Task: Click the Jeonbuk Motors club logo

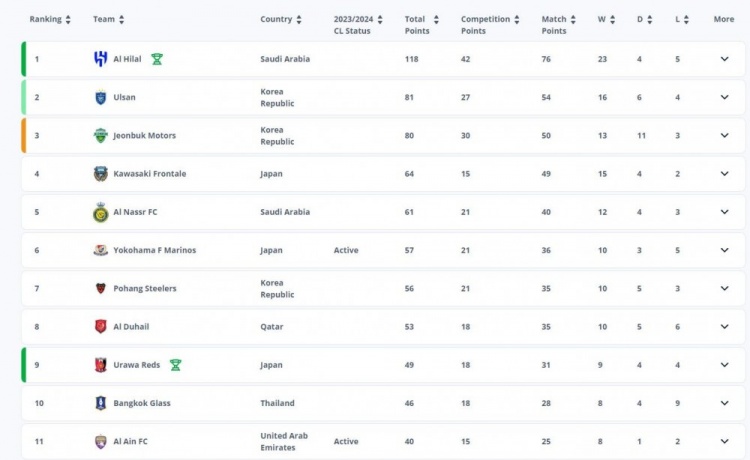Action: (x=100, y=136)
